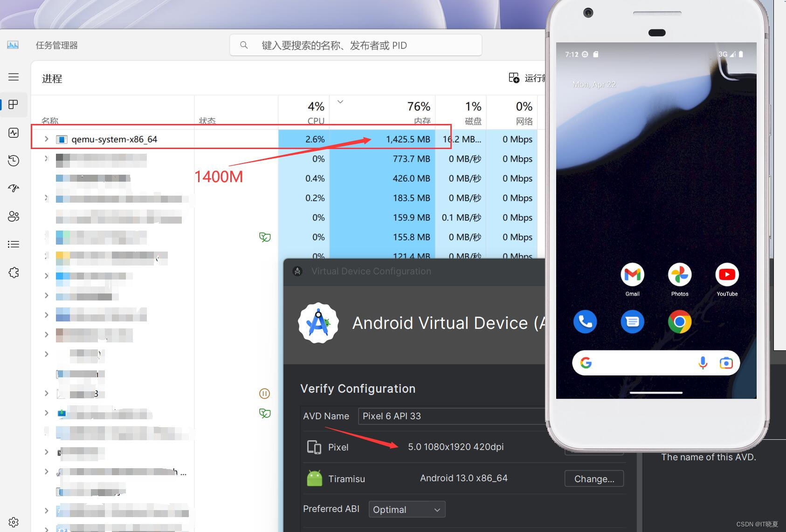This screenshot has width=786, height=532.
Task: Click the 7:12 clock in emulator status bar
Action: (x=572, y=54)
